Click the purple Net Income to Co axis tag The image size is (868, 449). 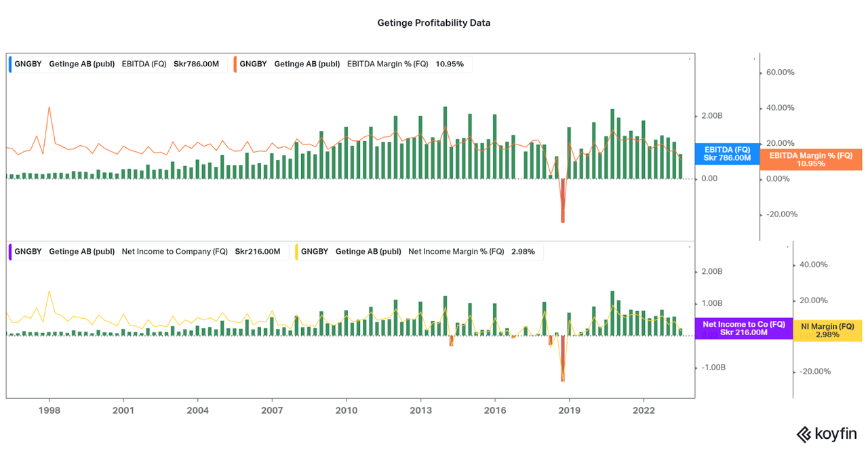click(743, 328)
